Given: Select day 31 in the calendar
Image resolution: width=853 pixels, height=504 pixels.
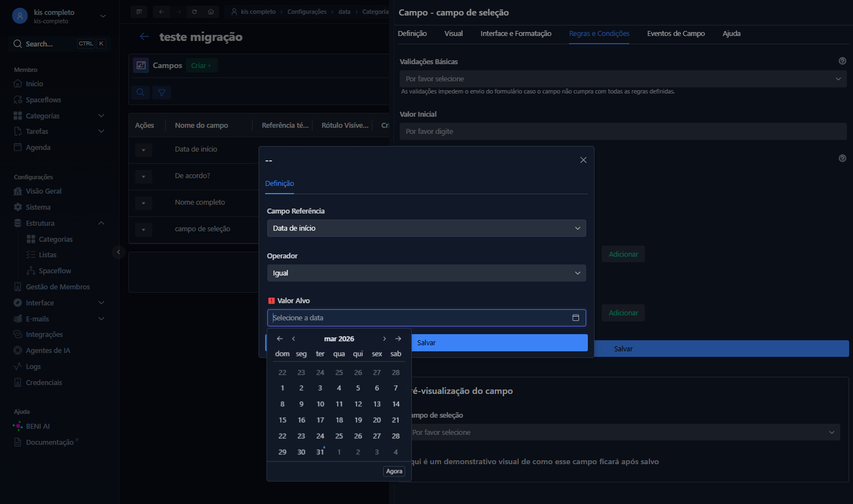Looking at the screenshot, I should (320, 452).
